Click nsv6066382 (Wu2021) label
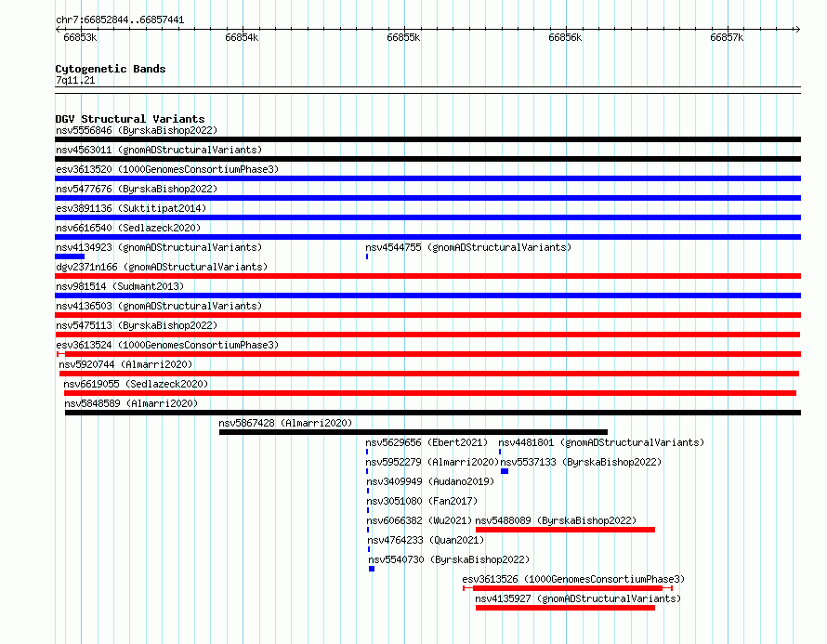827x644 pixels. [419, 520]
